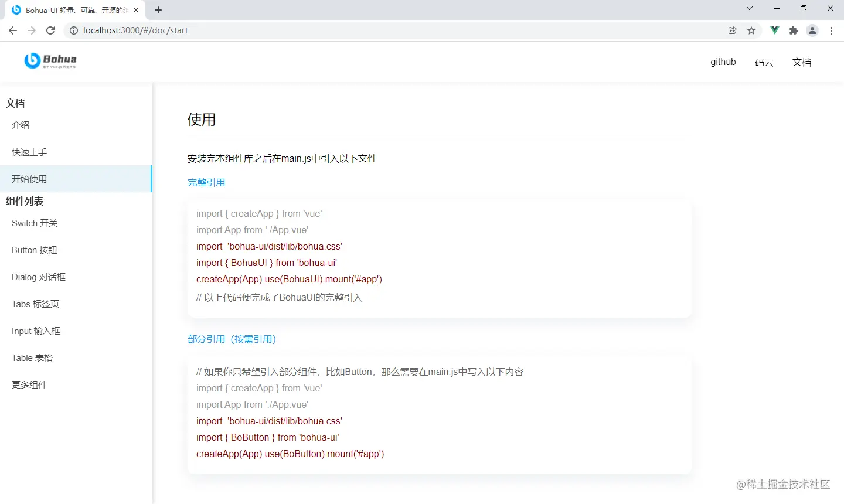Image resolution: width=844 pixels, height=504 pixels.
Task: Open 介绍 in the sidebar
Action: coord(76,125)
